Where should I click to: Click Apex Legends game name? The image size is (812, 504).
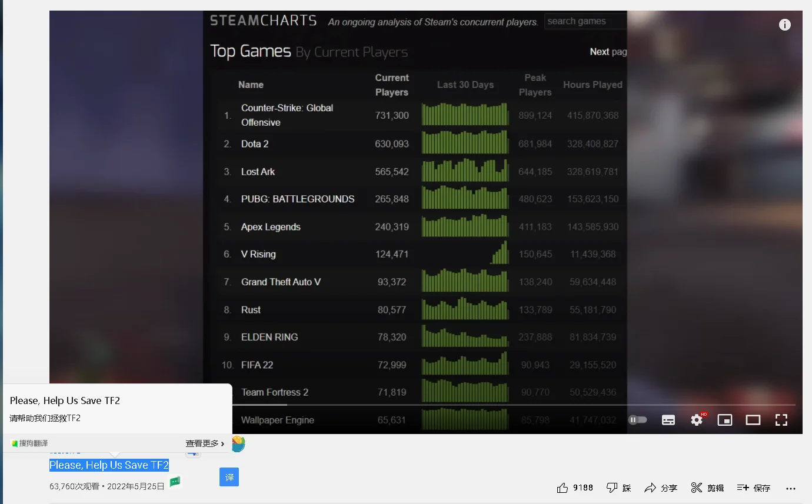coord(271,227)
